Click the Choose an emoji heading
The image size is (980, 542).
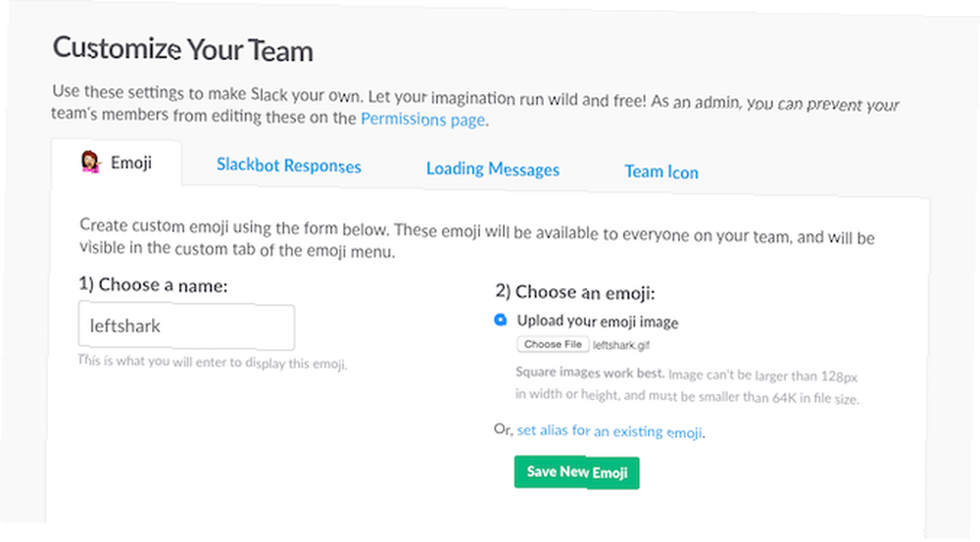pyautogui.click(x=575, y=292)
